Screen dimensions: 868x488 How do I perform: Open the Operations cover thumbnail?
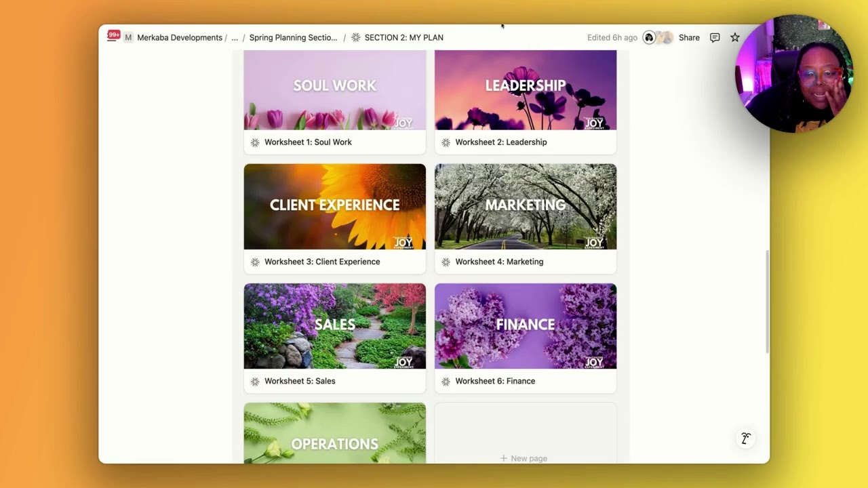tap(335, 433)
